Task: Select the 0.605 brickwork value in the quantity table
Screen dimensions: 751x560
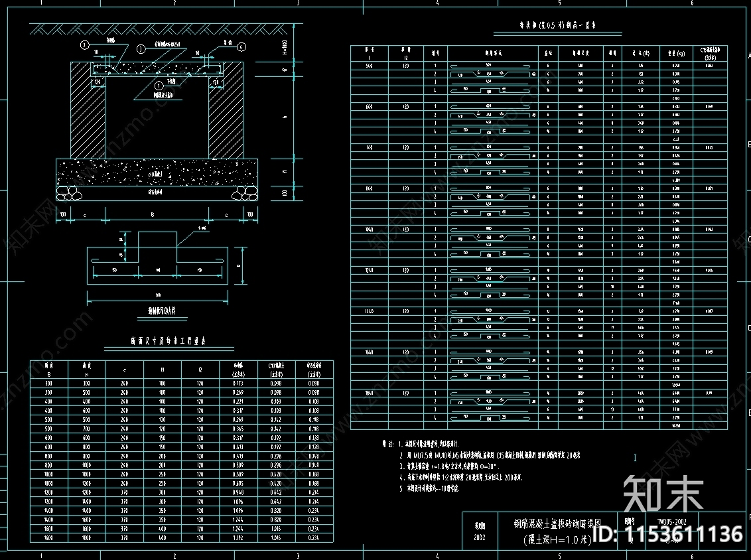Action: point(238,483)
